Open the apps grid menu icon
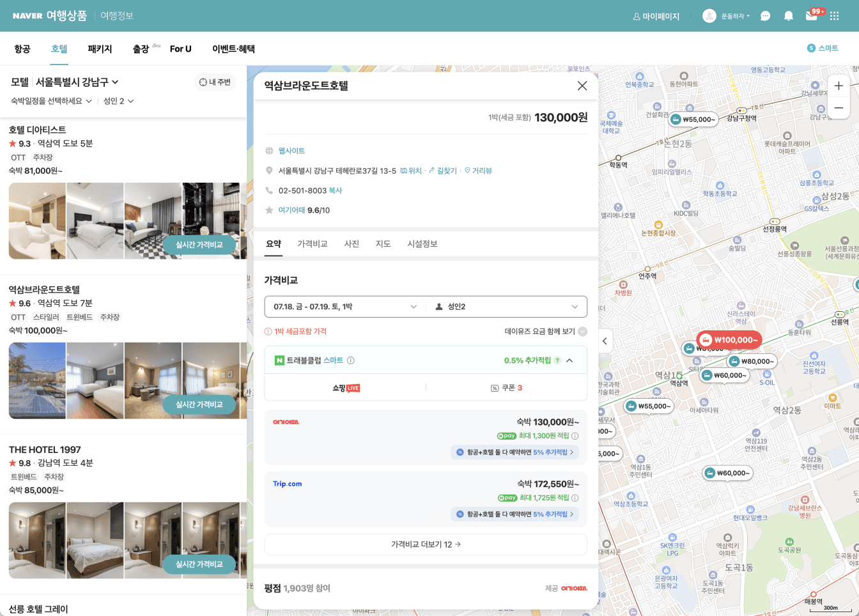859x616 pixels. tap(834, 16)
